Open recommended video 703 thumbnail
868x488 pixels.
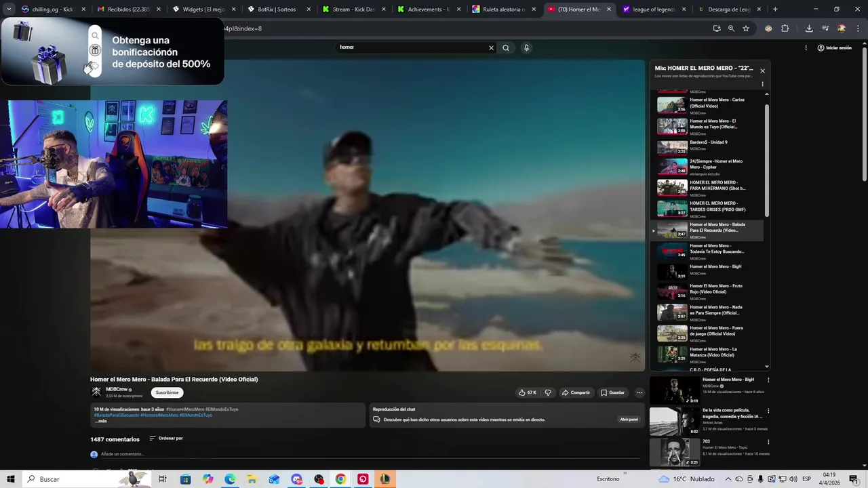(x=675, y=452)
